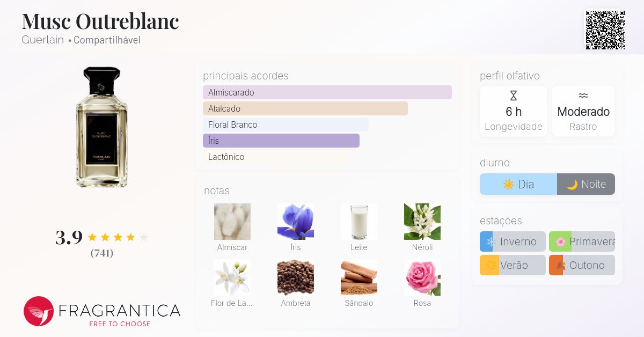Open the Leite milk note icon
Viewport: 644px width, 337px height.
[358, 221]
